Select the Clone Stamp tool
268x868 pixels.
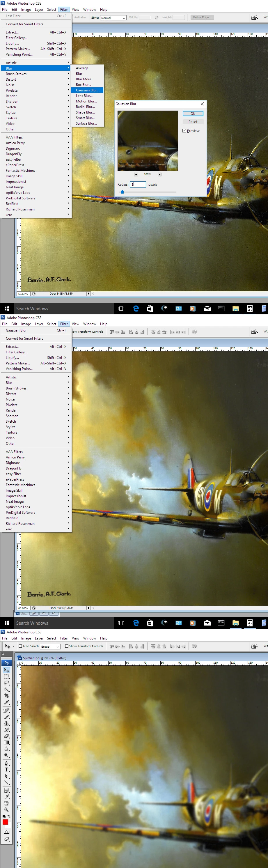click(6, 723)
